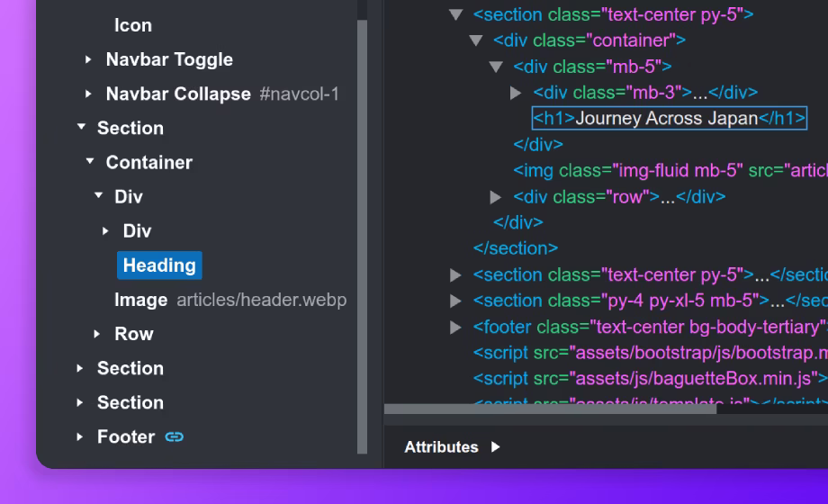Collapse the div class="container" code node
Screen dimensions: 828x504
coord(476,40)
